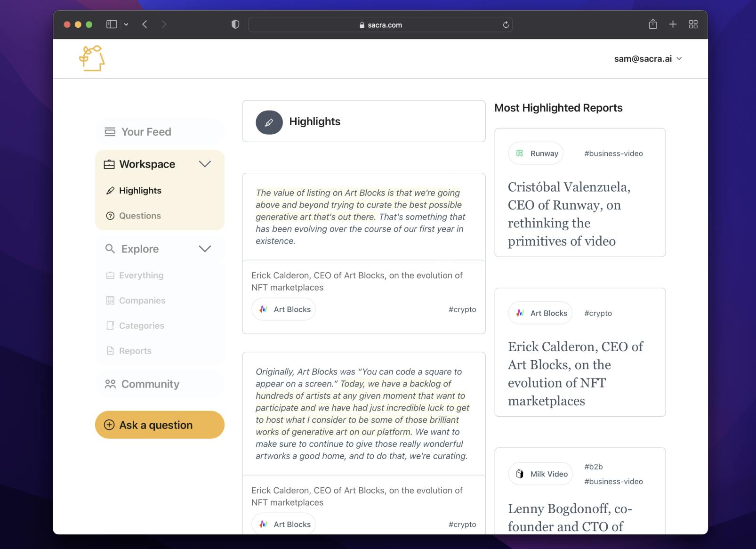756x549 pixels.
Task: Click the Reports document icon
Action: [x=110, y=351]
